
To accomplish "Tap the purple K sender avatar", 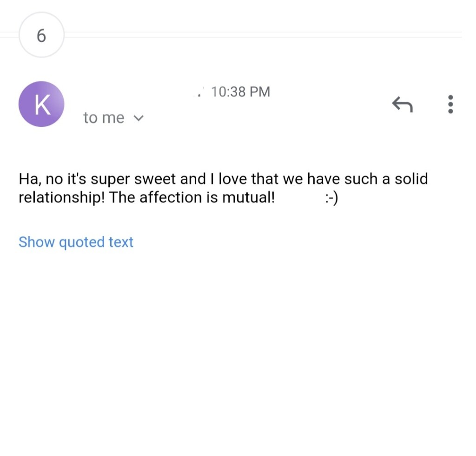I will click(x=41, y=104).
